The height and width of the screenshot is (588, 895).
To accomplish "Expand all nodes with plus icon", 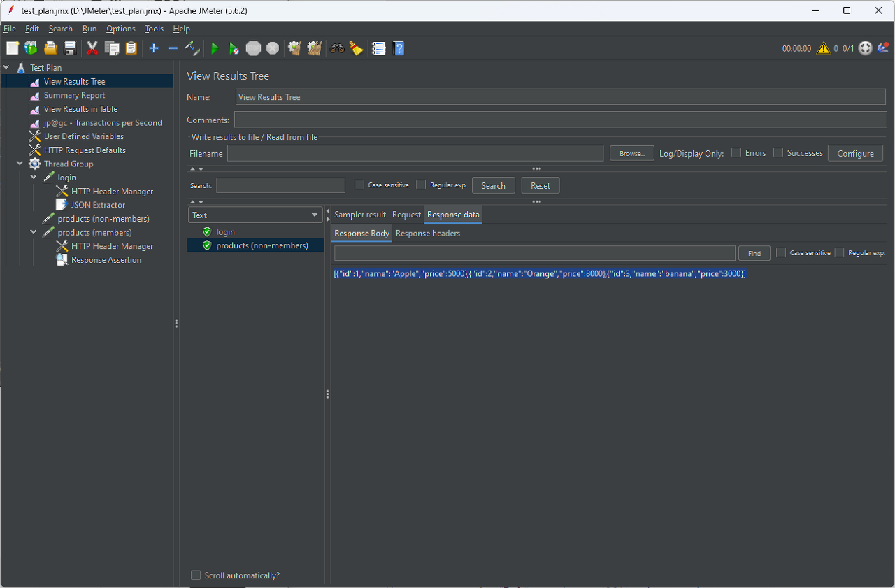I will (154, 48).
